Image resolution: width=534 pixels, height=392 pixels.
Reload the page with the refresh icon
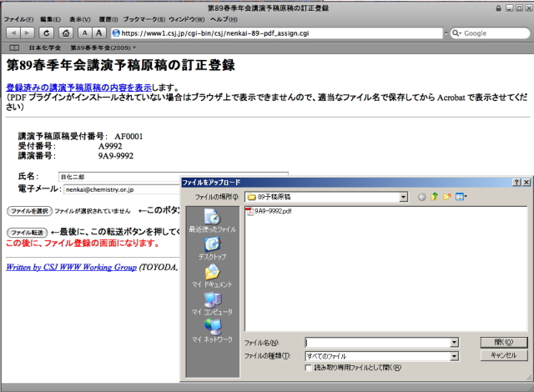[47, 33]
